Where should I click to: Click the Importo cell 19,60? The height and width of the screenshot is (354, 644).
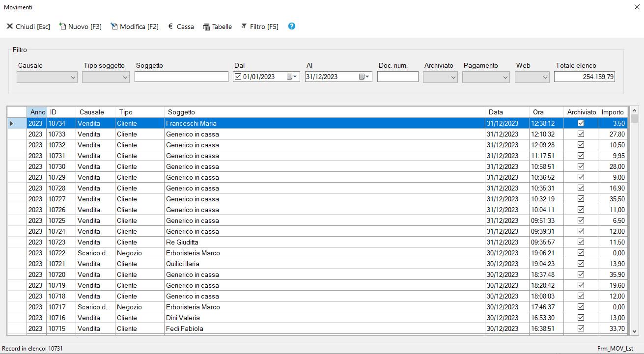click(x=613, y=285)
